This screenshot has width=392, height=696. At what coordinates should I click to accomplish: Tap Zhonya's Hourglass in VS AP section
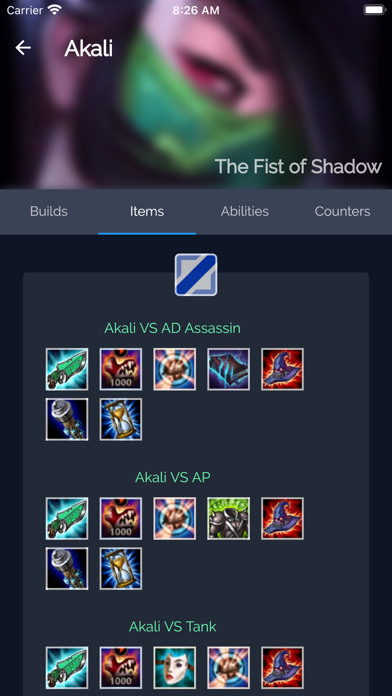coord(121,569)
